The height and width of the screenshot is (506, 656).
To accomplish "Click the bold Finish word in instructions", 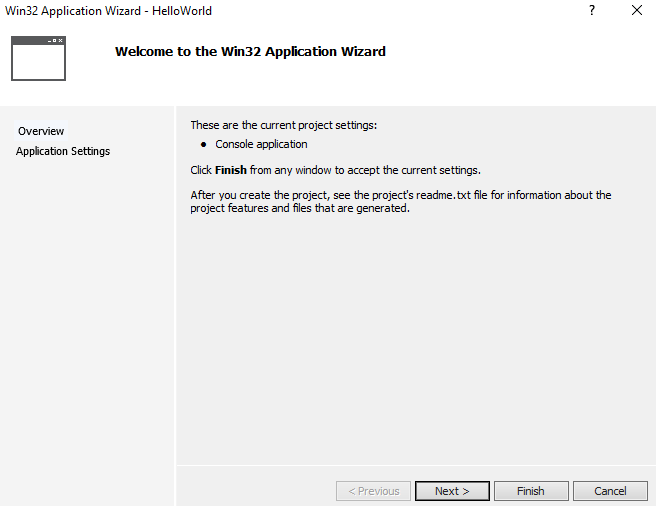I will click(x=231, y=170).
